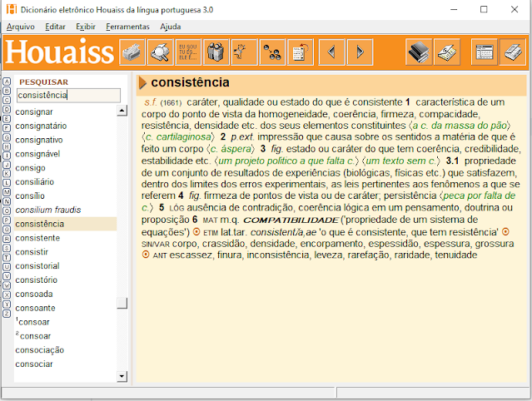Click the two-figures icon in the toolbar

tap(216, 52)
